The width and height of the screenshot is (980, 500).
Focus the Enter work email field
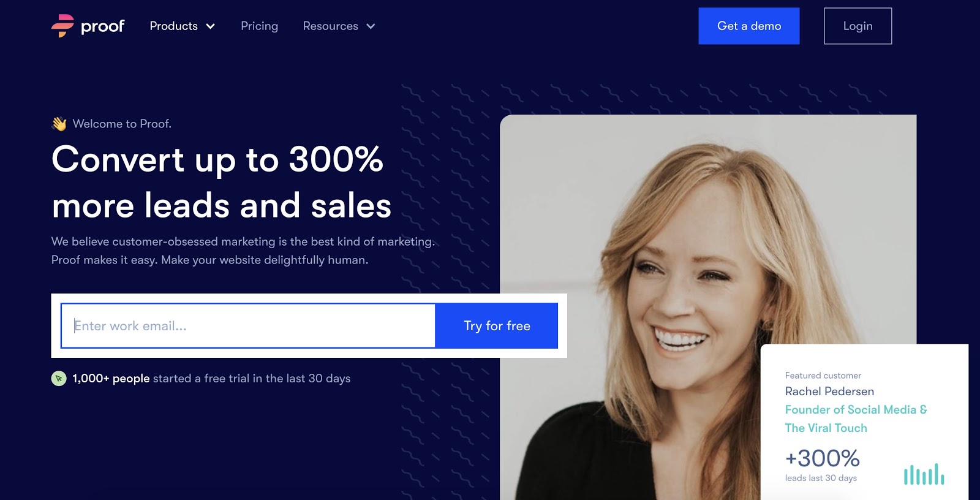pyautogui.click(x=248, y=326)
